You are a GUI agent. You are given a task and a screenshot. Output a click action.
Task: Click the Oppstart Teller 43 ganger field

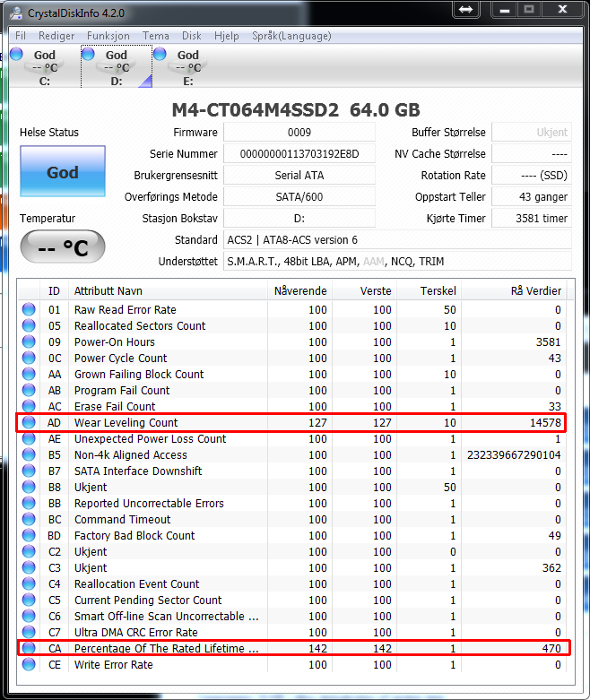point(532,197)
